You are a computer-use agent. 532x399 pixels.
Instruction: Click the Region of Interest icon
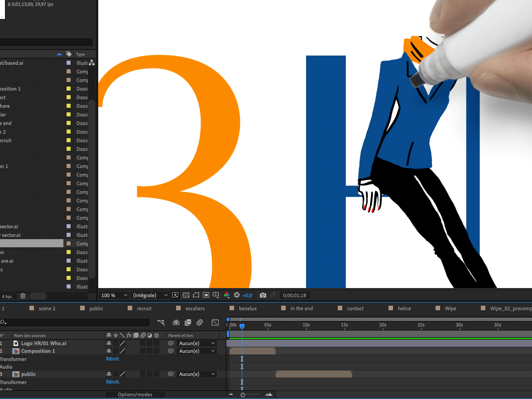point(206,295)
